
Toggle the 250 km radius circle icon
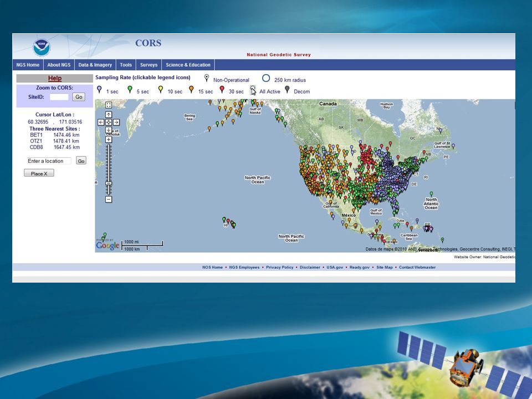[x=266, y=78]
